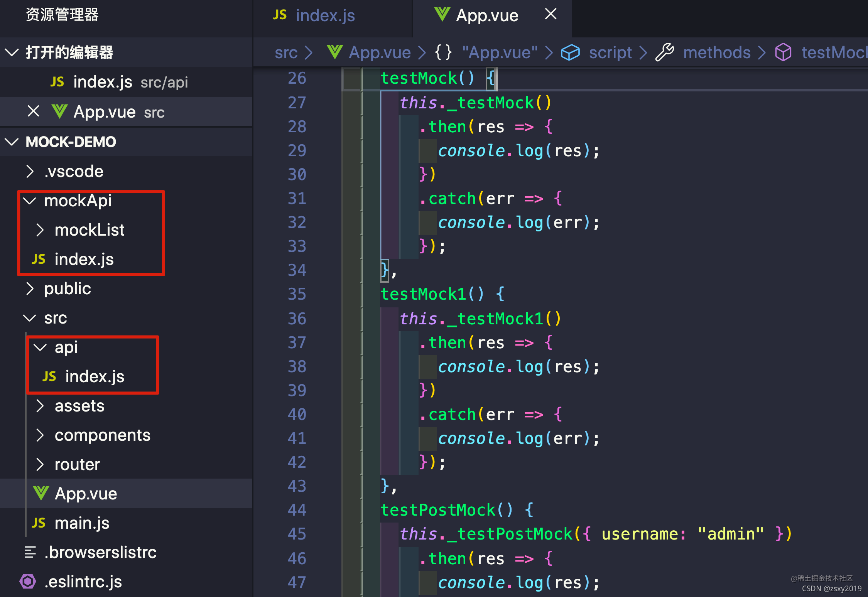The image size is (868, 597).
Task: Click the ESLint icon beside .eslintrc.js
Action: tap(28, 581)
